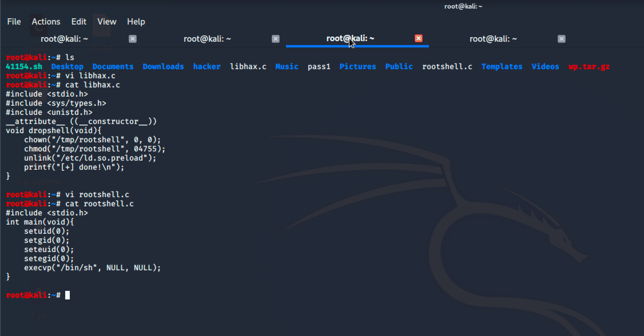Close the first terminal tab

132,39
